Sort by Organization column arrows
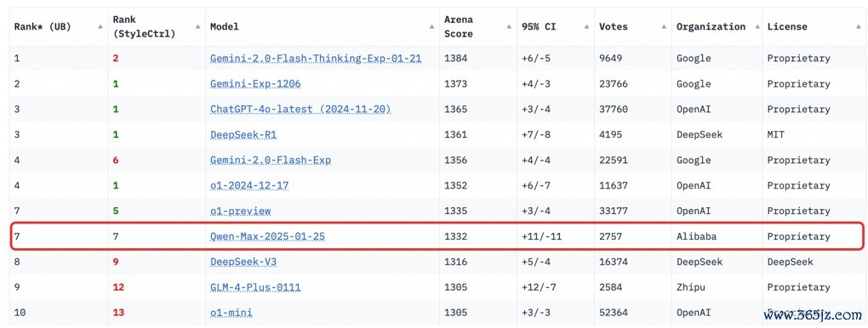The width and height of the screenshot is (868, 328). click(755, 26)
